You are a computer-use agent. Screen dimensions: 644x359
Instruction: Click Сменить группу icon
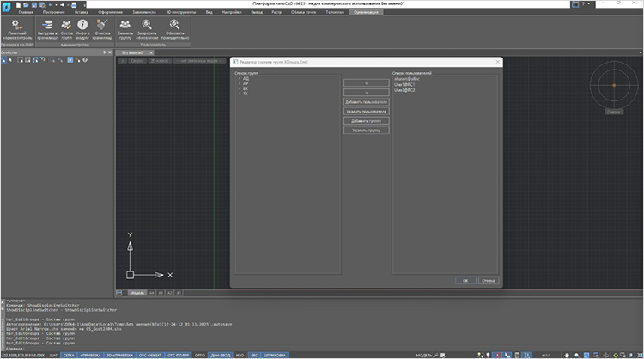tap(125, 26)
